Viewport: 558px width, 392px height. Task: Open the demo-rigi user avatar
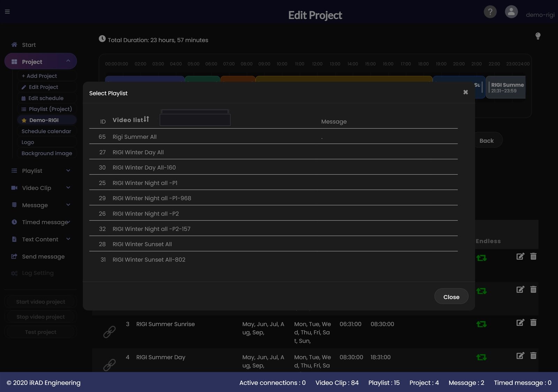[x=511, y=12]
